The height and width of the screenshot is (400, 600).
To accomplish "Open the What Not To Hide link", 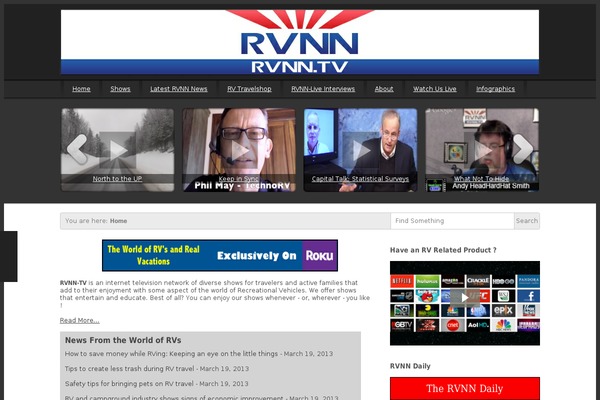I will (x=481, y=178).
